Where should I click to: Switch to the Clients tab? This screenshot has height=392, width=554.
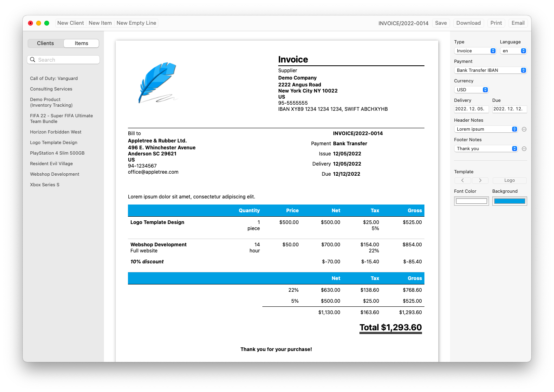click(x=45, y=43)
